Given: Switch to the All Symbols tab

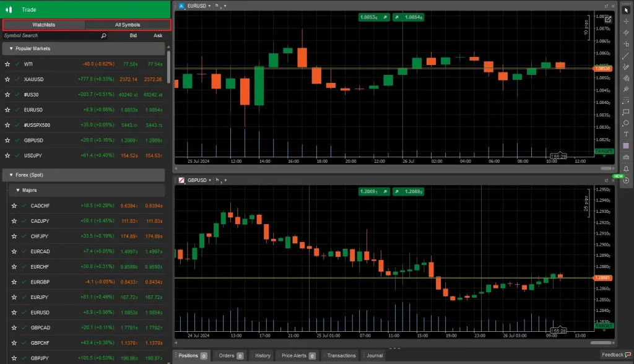Looking at the screenshot, I should [x=128, y=25].
